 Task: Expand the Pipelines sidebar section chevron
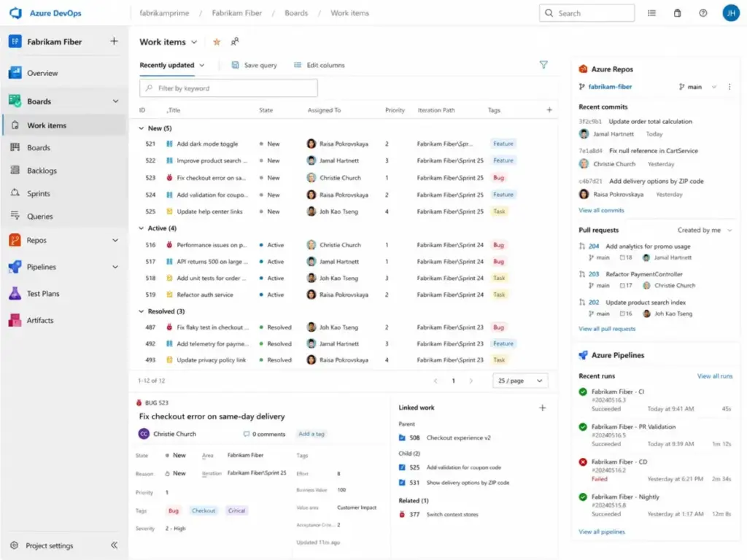[115, 267]
